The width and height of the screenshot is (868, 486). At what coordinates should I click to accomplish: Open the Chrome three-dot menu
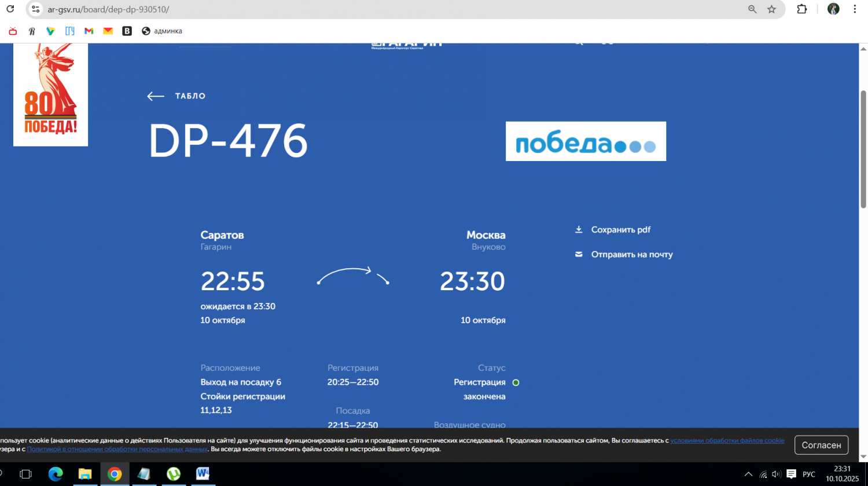[854, 9]
